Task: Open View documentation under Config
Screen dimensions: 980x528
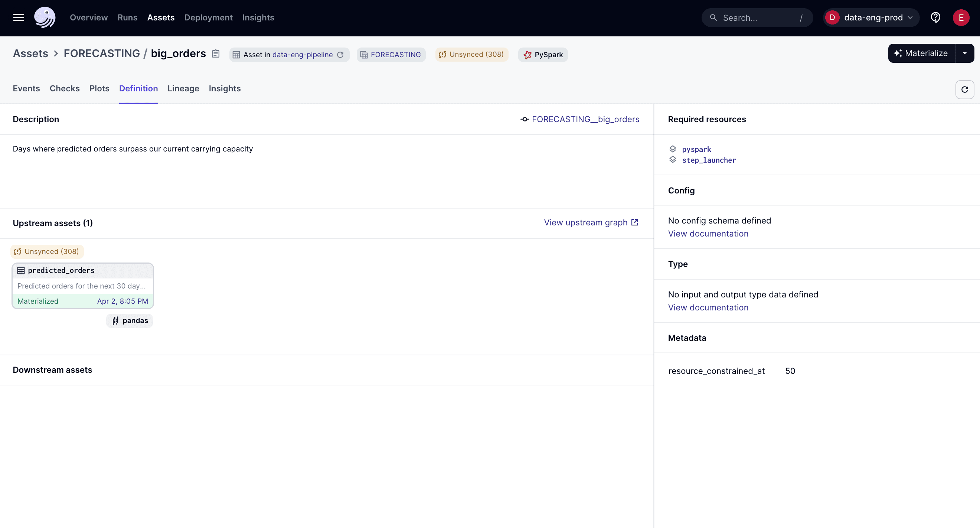Action: 708,234
